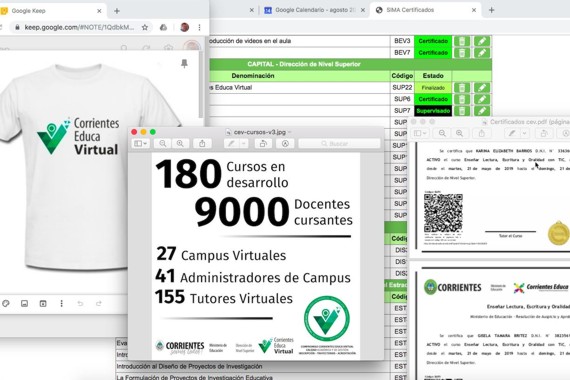
Task: Click the Drive extension icon in Chrome
Action: tap(163, 27)
